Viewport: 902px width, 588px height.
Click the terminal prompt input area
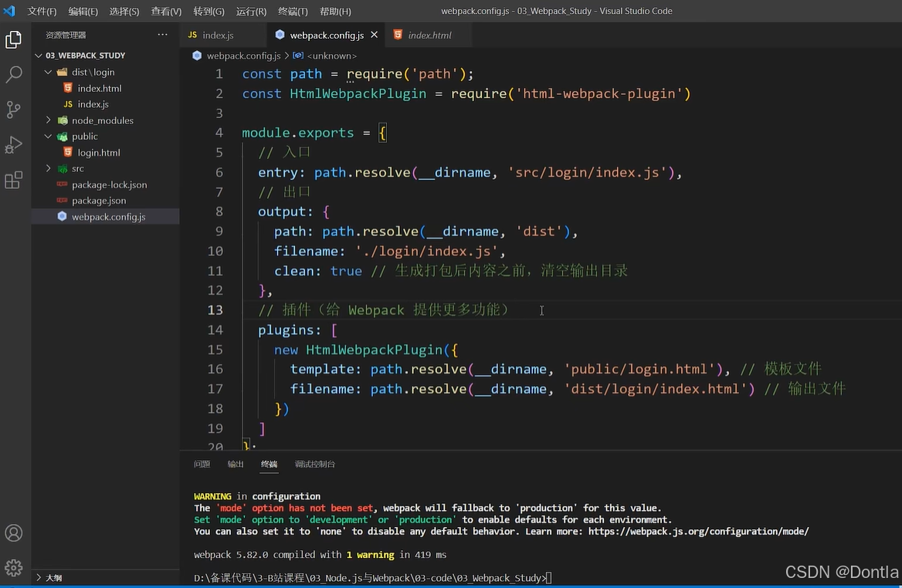point(549,578)
